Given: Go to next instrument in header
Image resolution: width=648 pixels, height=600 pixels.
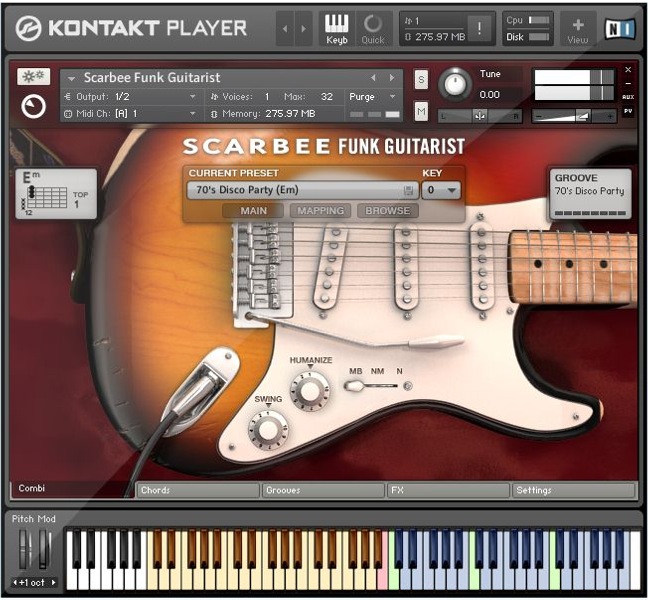Looking at the screenshot, I should coord(304,29).
